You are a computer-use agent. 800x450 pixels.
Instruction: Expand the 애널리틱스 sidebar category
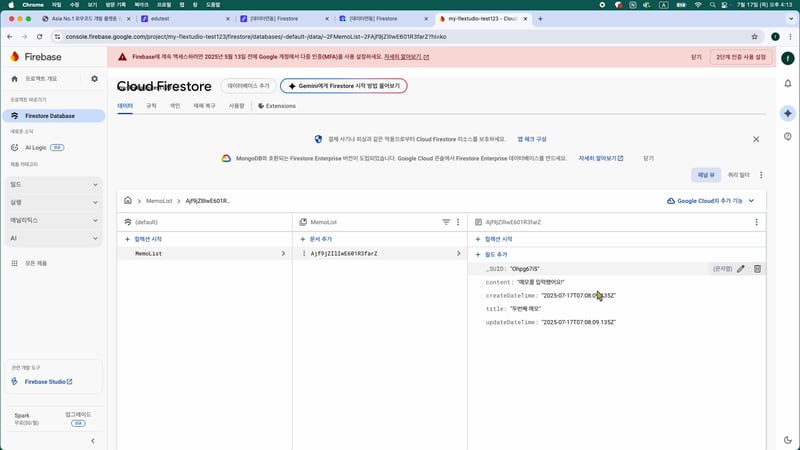point(52,220)
